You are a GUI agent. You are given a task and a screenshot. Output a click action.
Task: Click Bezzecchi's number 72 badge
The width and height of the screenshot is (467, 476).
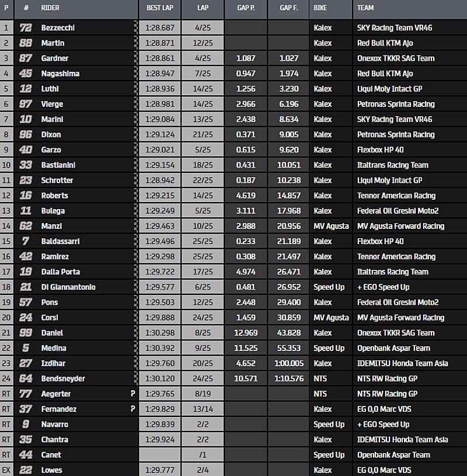click(26, 28)
